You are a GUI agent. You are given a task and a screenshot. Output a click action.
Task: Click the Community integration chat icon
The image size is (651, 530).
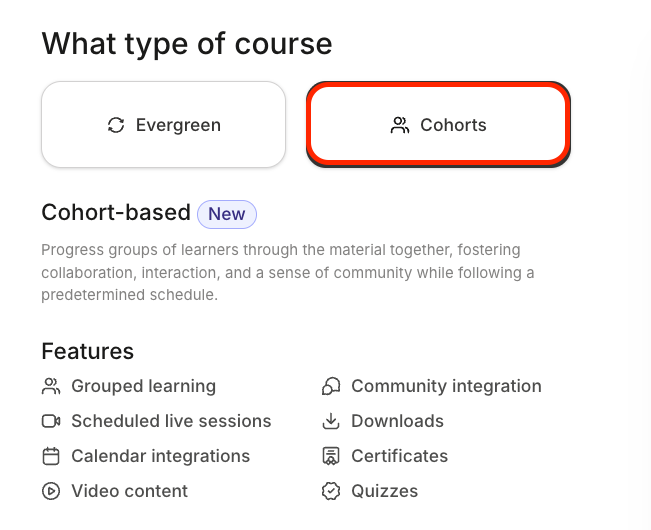pyautogui.click(x=331, y=386)
